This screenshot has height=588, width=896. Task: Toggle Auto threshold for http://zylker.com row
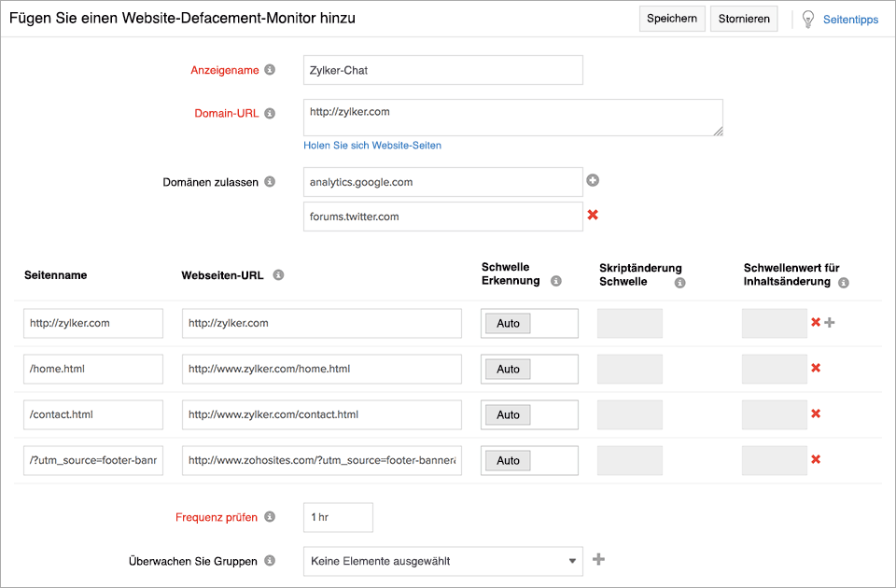point(508,324)
